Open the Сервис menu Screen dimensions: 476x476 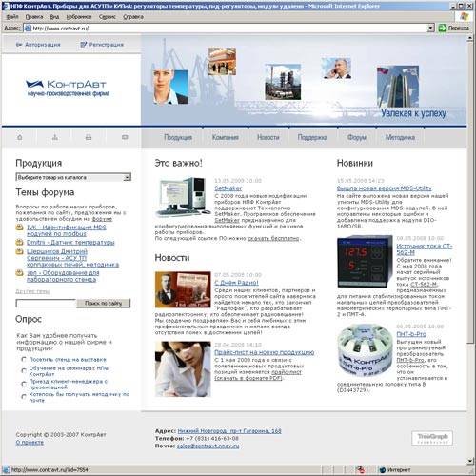tap(107, 17)
